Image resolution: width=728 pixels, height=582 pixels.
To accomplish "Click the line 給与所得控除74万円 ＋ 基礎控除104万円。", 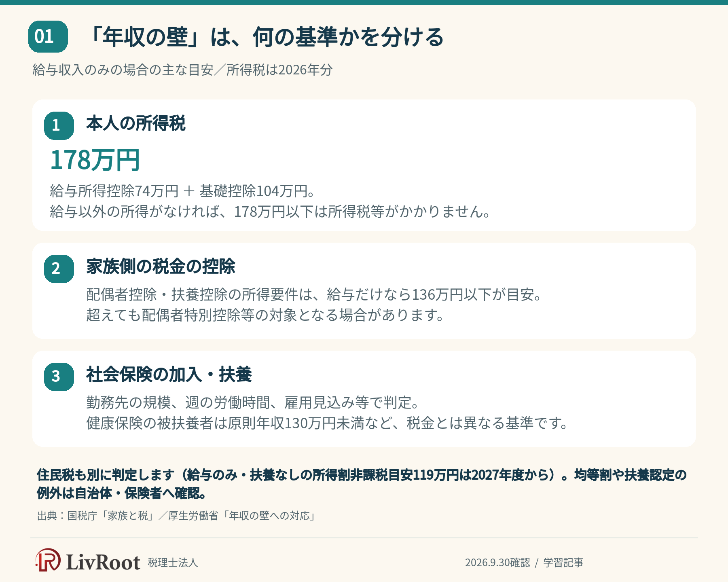I will (x=183, y=191).
